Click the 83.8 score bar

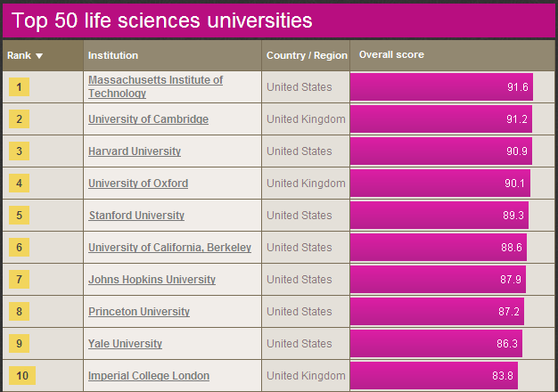point(433,376)
